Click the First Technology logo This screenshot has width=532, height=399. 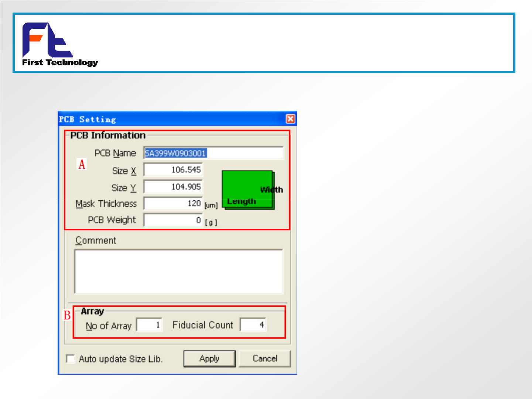[60, 45]
